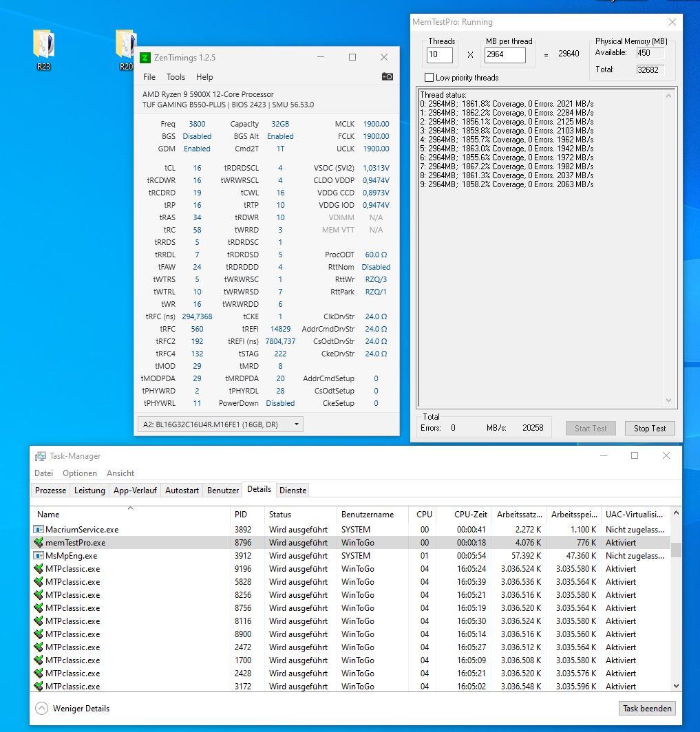
Task: Click icon of MTPclassic.exe with PID 8116
Action: (39, 621)
